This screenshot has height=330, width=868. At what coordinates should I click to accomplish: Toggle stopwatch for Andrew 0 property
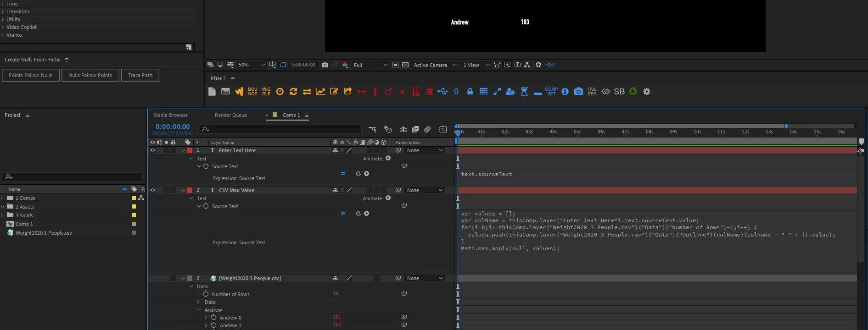(213, 317)
